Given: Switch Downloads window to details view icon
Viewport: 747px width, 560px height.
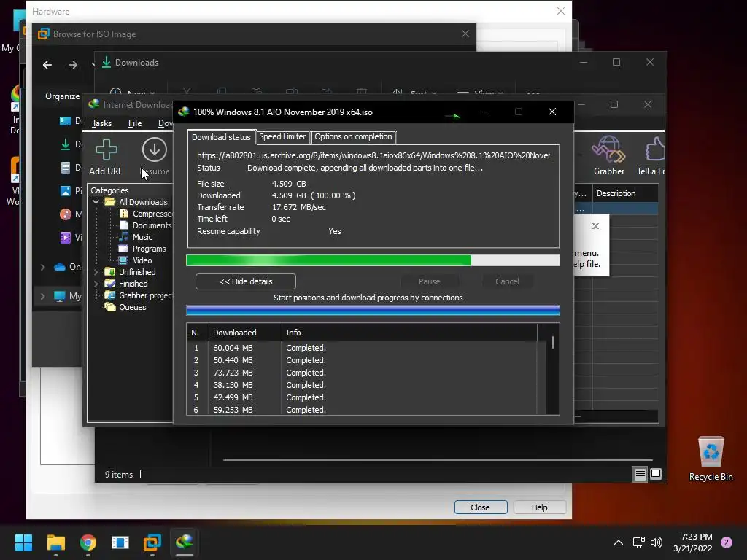Looking at the screenshot, I should coord(640,474).
